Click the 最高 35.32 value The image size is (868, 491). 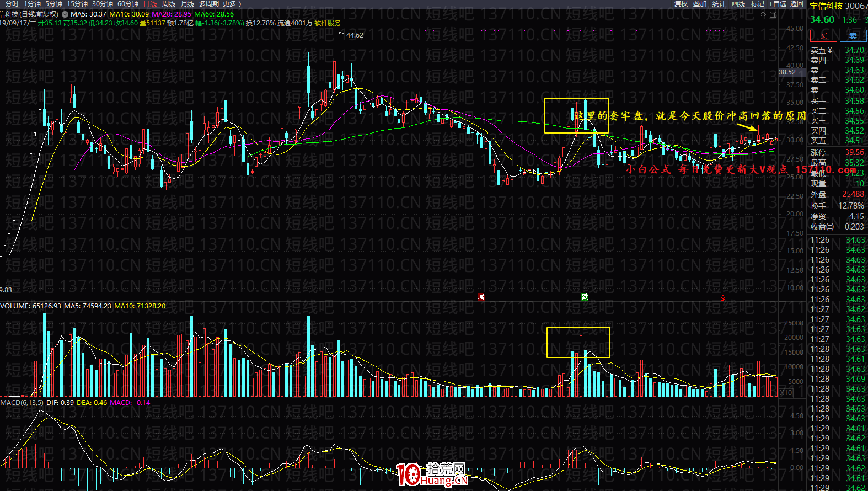[x=854, y=163]
